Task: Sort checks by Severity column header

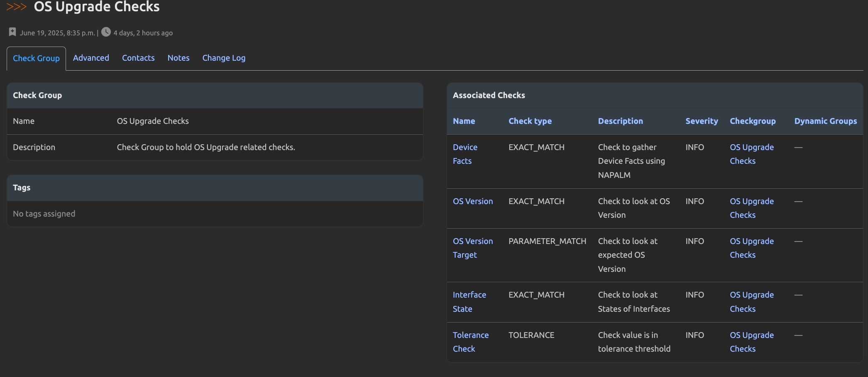Action: click(x=702, y=121)
